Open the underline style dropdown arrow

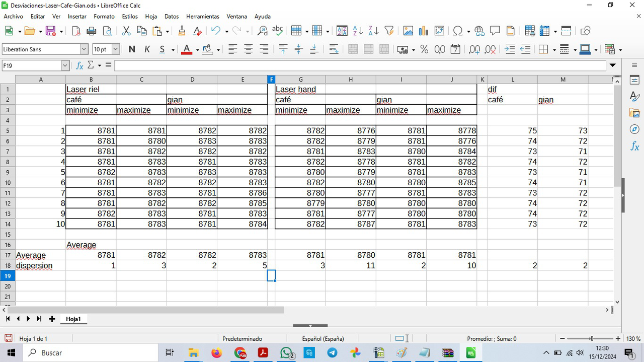pyautogui.click(x=173, y=49)
